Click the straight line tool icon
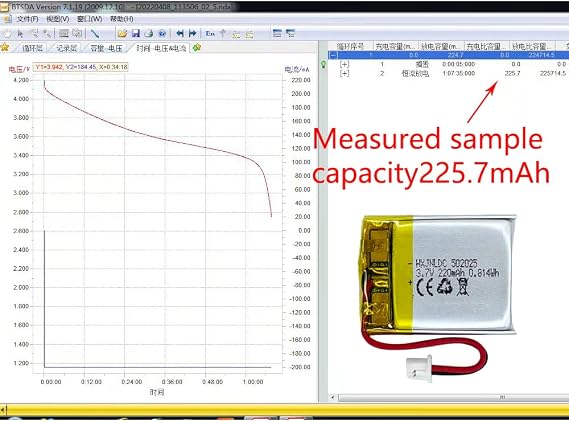Image resolution: width=569 pixels, height=422 pixels. (95, 33)
